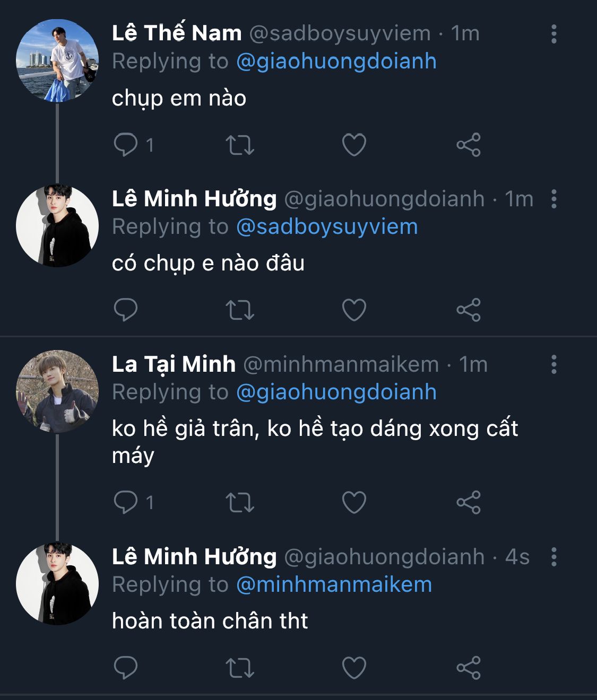Open more options on "có chụp e nào đâu" tweet
This screenshot has width=597, height=700.
coord(553,199)
